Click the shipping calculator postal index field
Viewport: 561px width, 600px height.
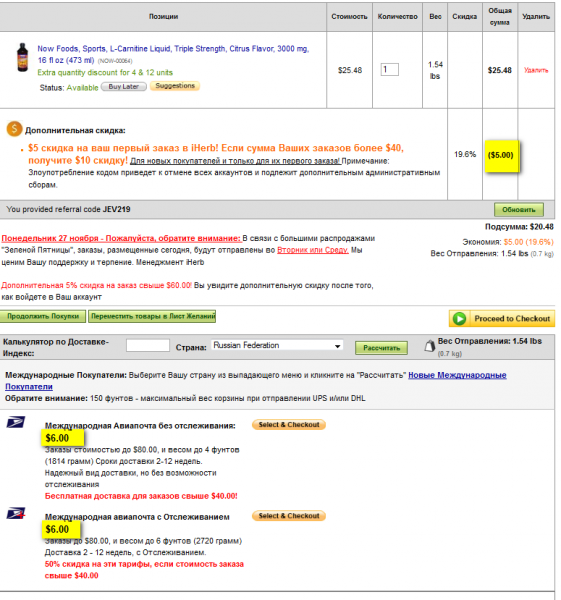click(148, 345)
